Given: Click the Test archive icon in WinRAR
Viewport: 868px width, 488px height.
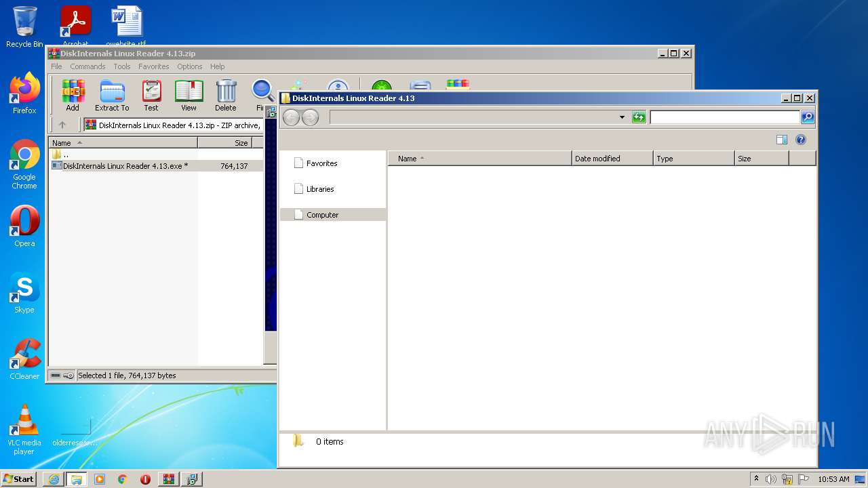Looking at the screenshot, I should 151,96.
